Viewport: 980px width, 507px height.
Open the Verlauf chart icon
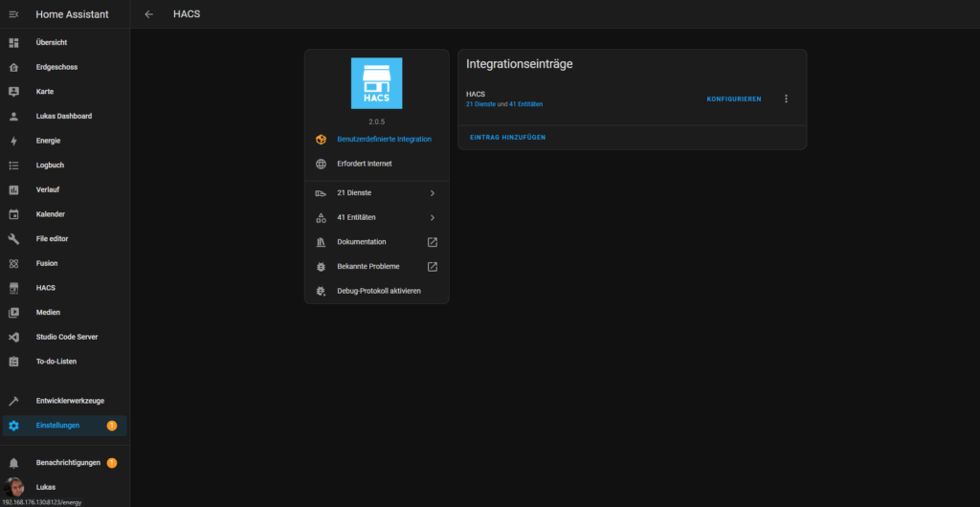[x=13, y=189]
